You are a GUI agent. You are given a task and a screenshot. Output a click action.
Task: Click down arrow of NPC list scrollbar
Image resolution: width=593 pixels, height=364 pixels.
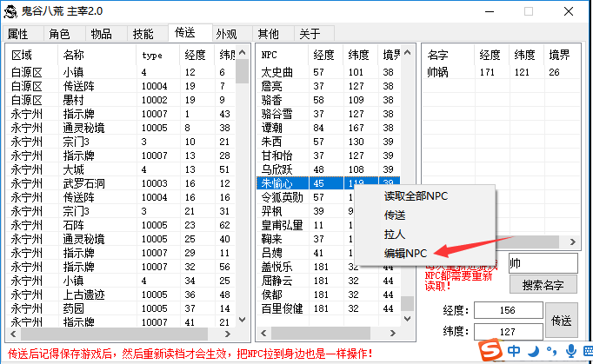(407, 319)
